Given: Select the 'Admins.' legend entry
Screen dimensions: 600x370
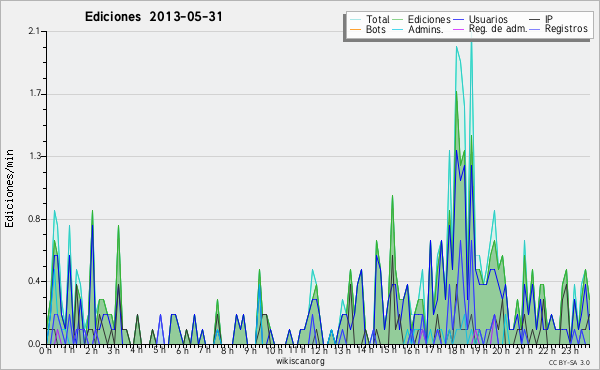Looking at the screenshot, I should [426, 29].
